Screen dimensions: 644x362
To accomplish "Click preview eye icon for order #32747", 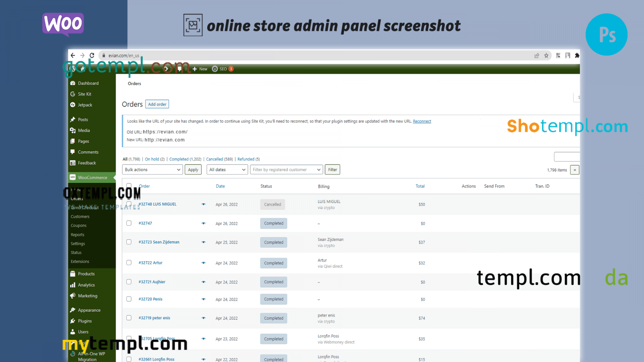I will pyautogui.click(x=203, y=223).
